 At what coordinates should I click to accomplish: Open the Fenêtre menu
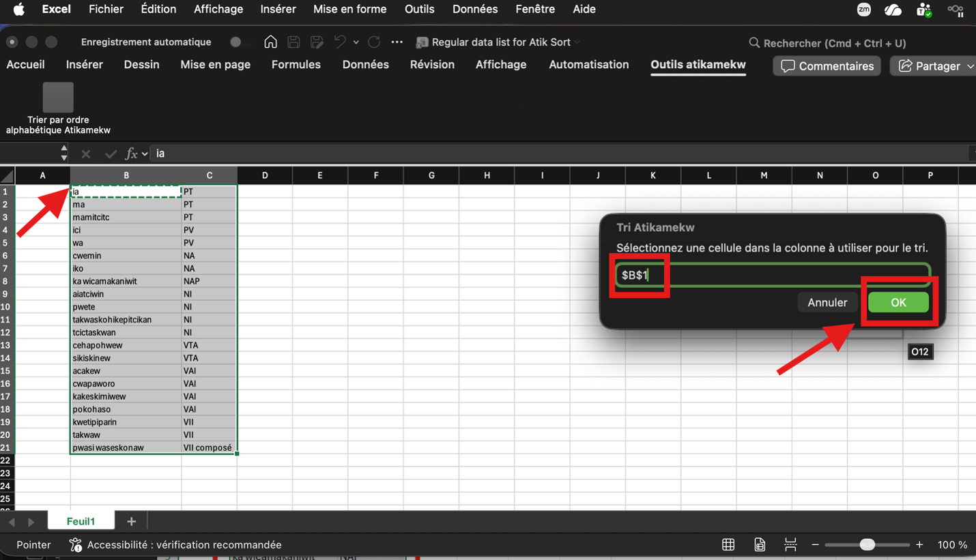tap(535, 9)
